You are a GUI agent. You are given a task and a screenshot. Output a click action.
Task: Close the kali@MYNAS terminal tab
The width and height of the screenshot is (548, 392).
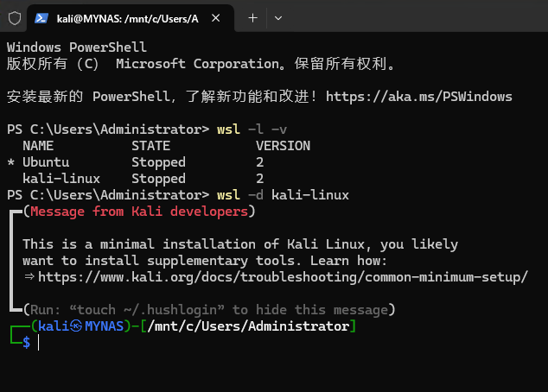pos(215,18)
